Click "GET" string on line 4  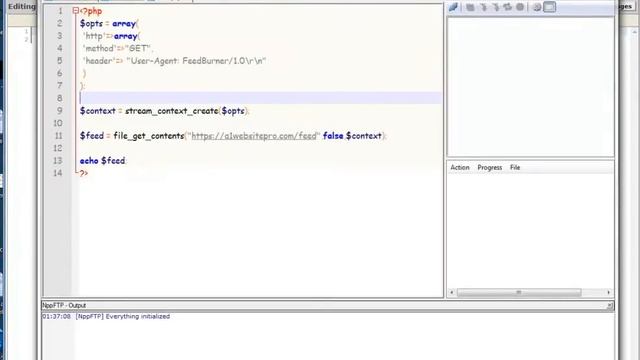(x=138, y=49)
